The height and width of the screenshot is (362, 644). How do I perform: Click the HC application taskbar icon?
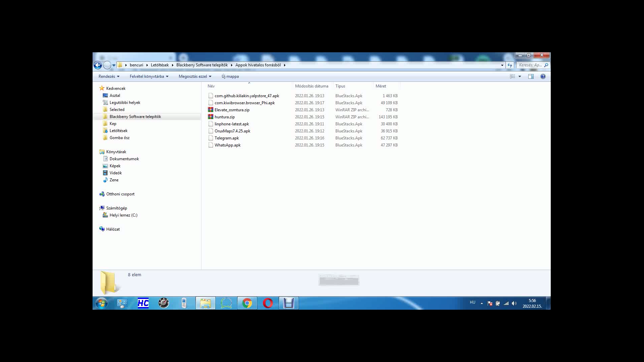point(143,303)
